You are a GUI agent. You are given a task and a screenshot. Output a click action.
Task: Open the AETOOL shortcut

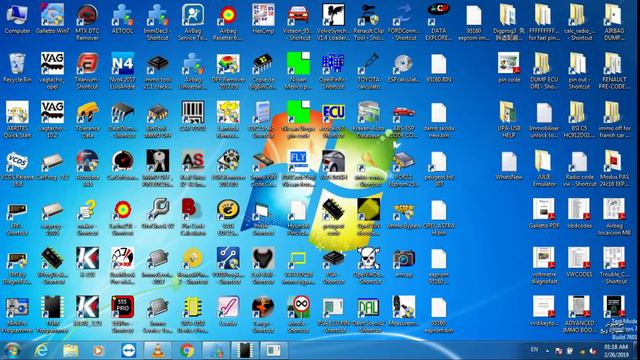pyautogui.click(x=122, y=20)
